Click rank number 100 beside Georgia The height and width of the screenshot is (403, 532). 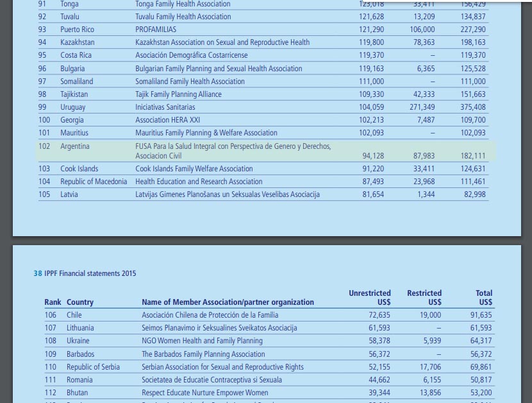44,120
